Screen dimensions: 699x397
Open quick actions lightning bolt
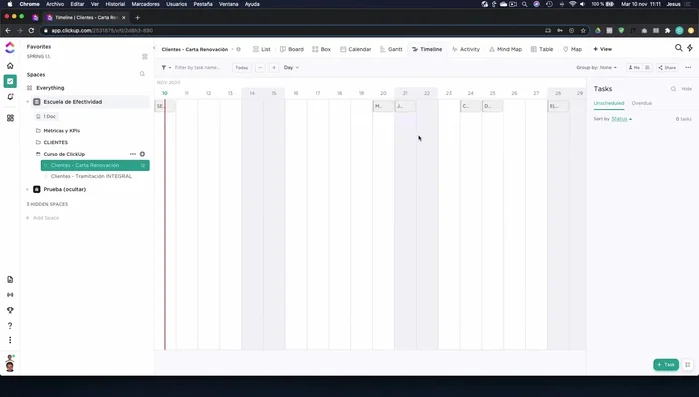click(690, 48)
